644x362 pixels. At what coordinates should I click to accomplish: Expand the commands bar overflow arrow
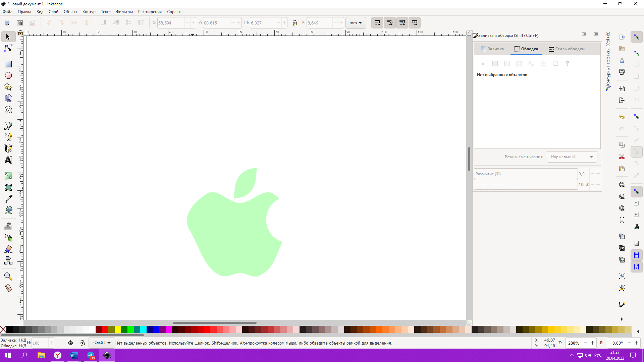pyautogui.click(x=622, y=319)
